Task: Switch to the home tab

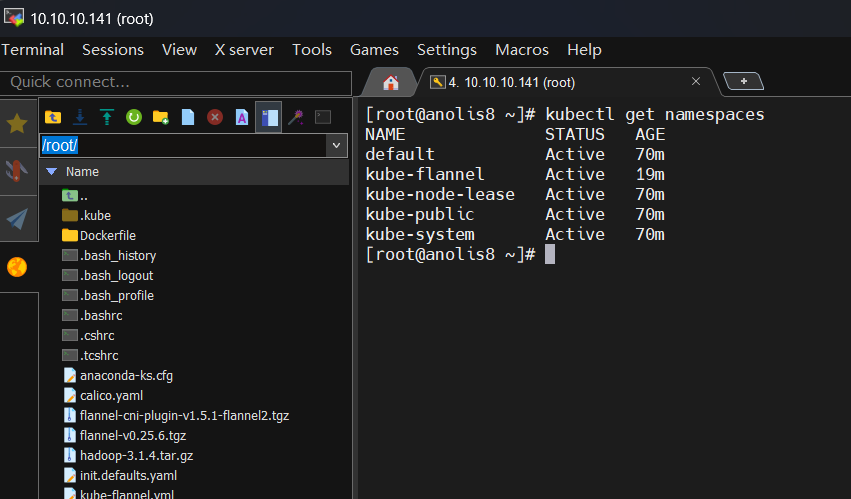Action: (x=391, y=83)
